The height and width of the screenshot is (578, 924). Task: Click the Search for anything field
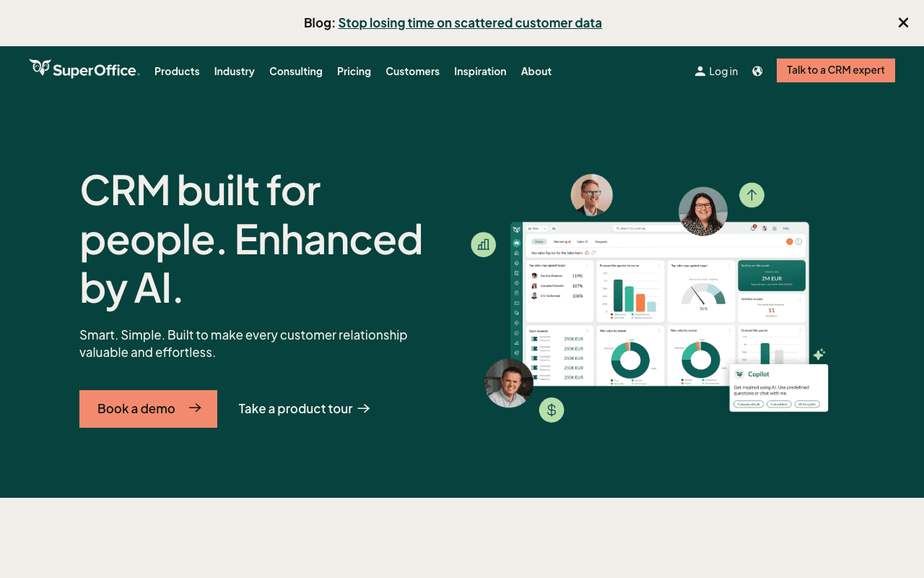coord(631,228)
